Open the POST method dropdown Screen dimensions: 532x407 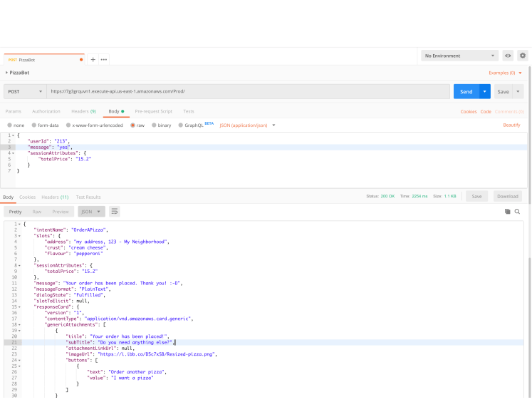click(25, 91)
